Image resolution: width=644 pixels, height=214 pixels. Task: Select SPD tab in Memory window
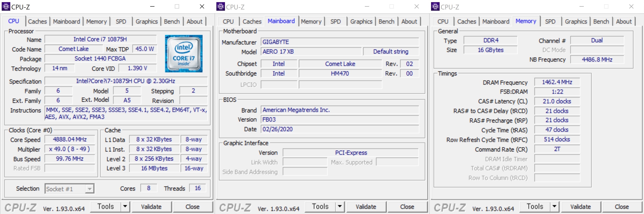[550, 21]
